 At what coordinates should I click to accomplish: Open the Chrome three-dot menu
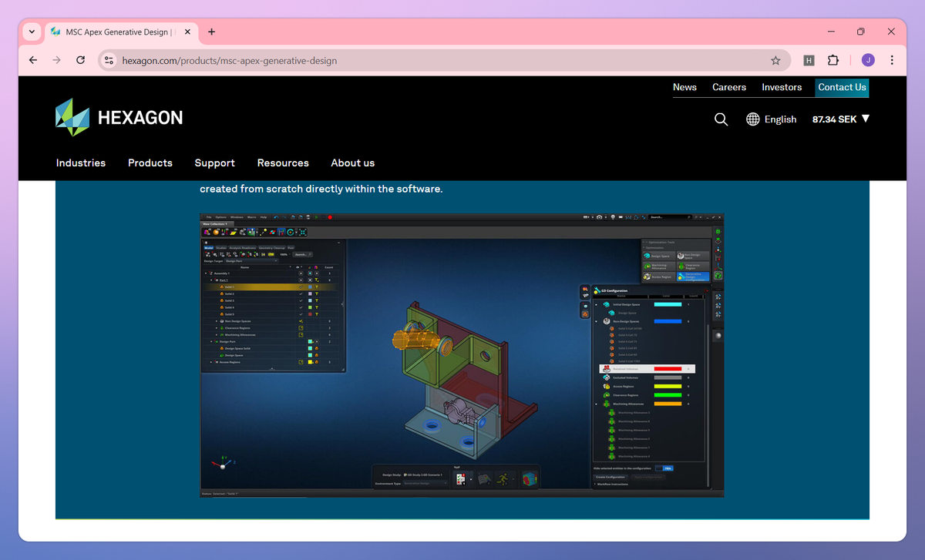892,60
